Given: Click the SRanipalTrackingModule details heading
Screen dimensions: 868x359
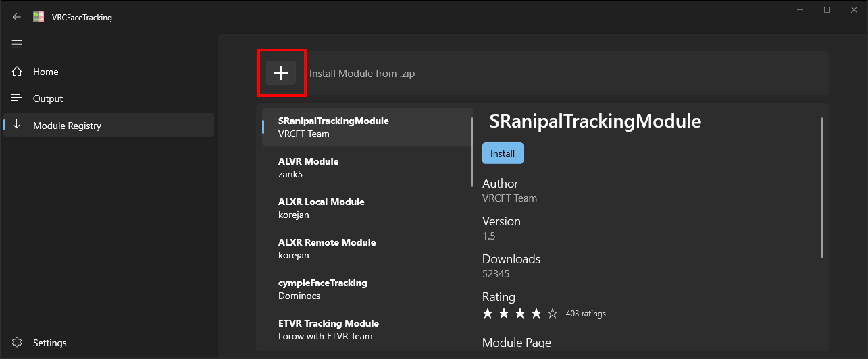Looking at the screenshot, I should (x=595, y=121).
